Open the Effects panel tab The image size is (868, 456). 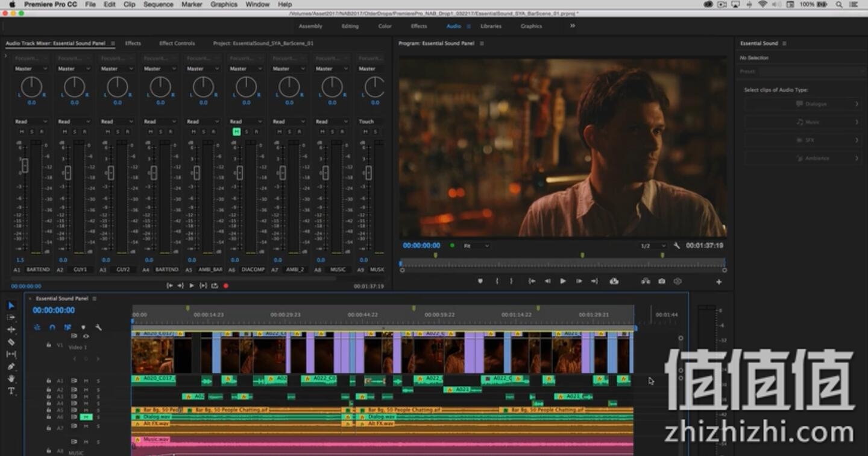[133, 43]
